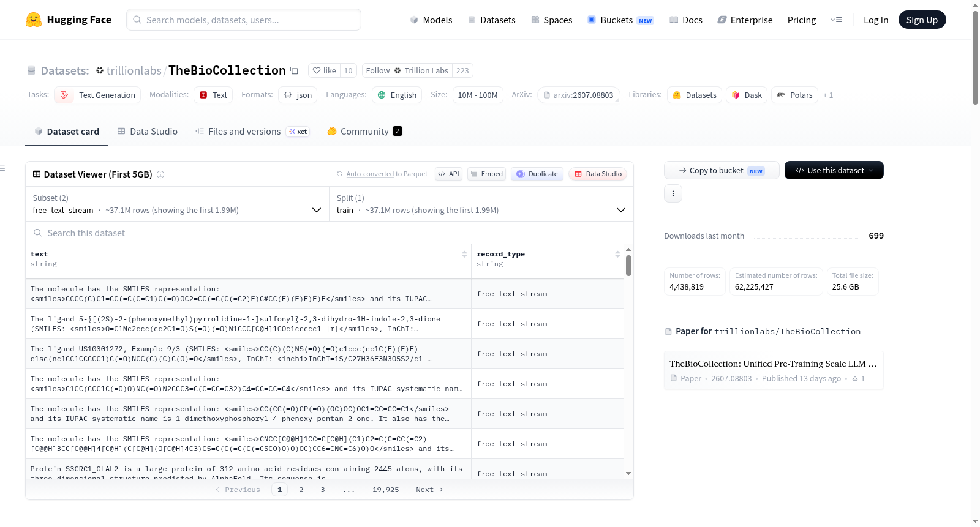
Task: Click the 223 followers count
Action: point(462,70)
